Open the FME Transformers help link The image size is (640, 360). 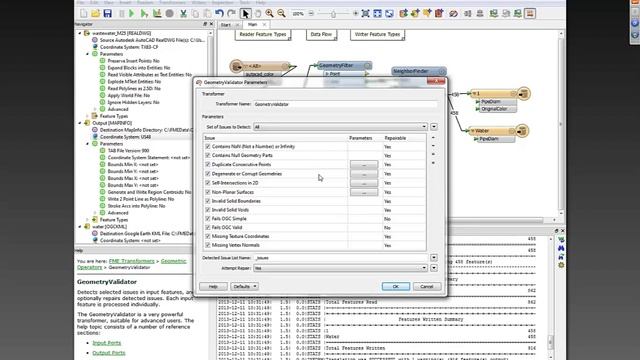(131, 261)
